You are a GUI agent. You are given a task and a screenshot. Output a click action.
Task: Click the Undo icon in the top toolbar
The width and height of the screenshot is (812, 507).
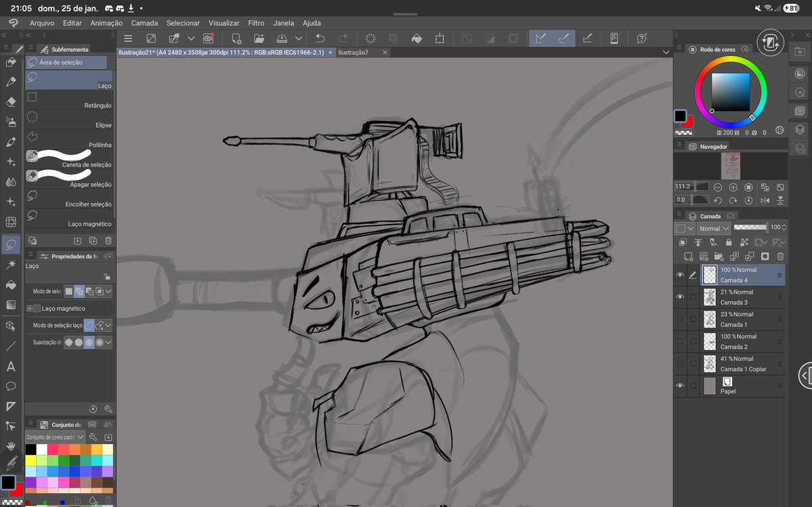319,39
